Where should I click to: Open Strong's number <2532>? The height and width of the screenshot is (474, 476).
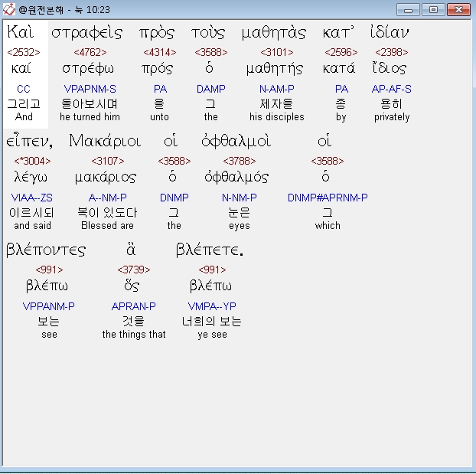tap(24, 52)
